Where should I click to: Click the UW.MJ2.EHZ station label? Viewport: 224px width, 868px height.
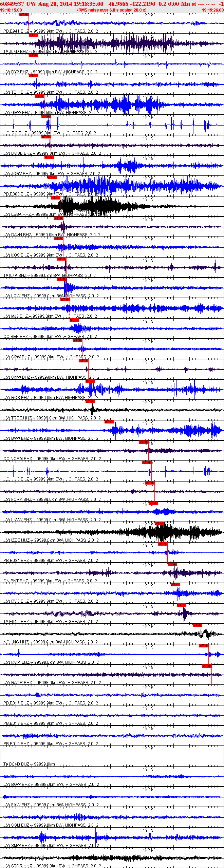point(16,316)
